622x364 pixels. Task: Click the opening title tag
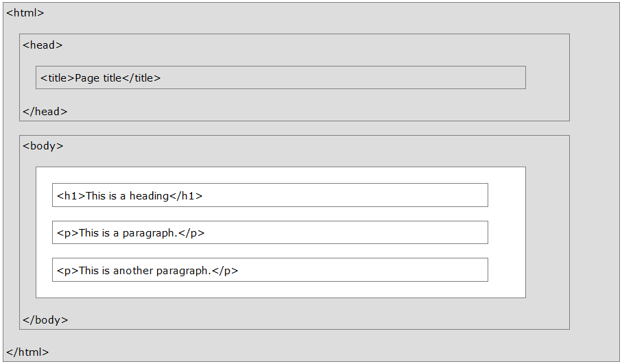57,77
